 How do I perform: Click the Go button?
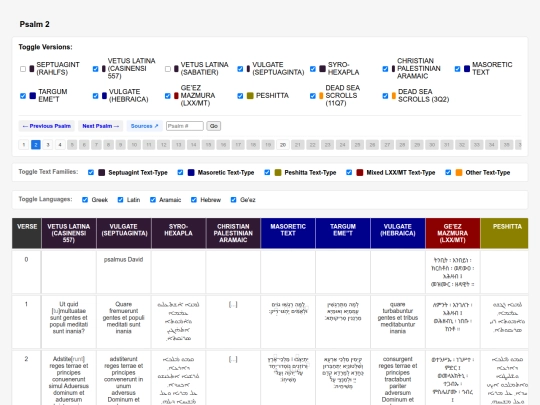tap(214, 126)
